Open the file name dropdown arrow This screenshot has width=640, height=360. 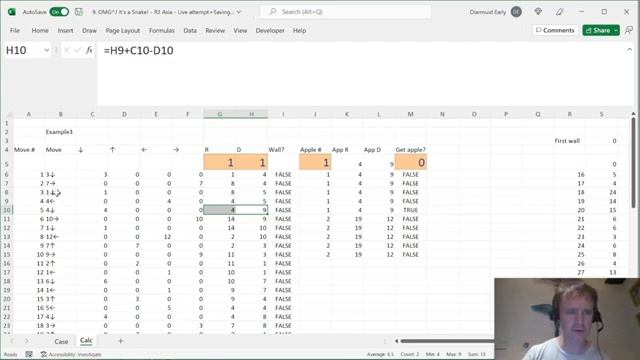pos(239,12)
